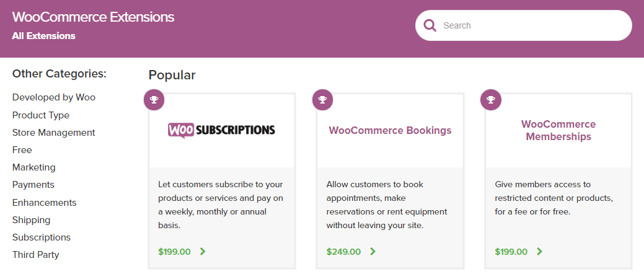Click the trophy badge on WooCommerce Memberships card
644x274 pixels.
[491, 99]
